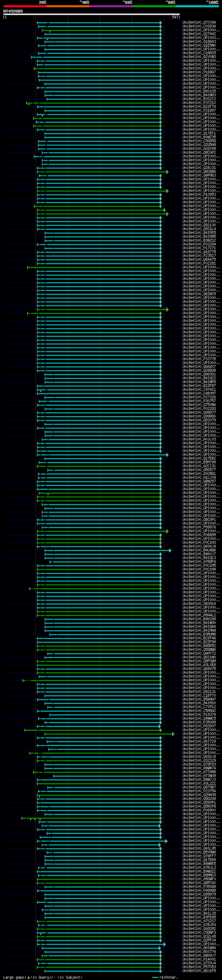Click the UniRef100_P21897 entry
222x980 pixels.
[x=199, y=110]
